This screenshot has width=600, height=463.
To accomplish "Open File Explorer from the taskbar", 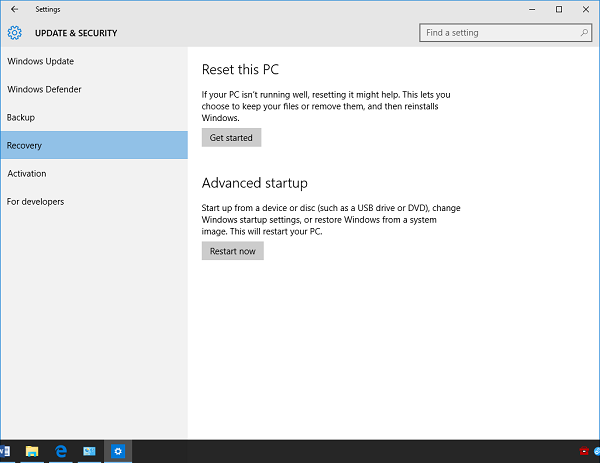I will pos(32,452).
